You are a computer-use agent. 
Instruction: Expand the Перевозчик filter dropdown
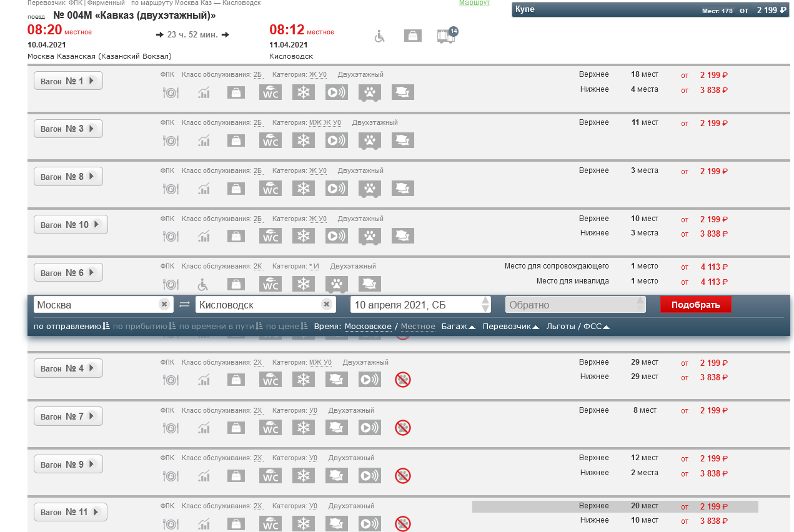pyautogui.click(x=510, y=327)
